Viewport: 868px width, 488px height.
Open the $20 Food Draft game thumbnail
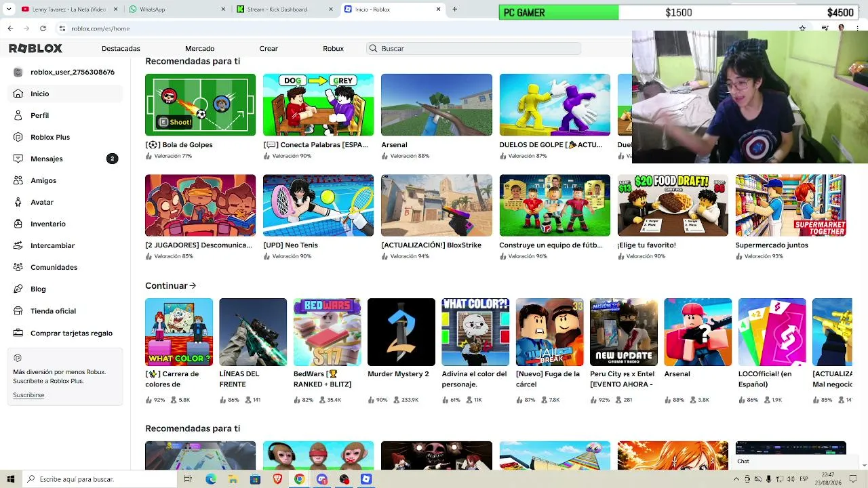[x=673, y=205]
